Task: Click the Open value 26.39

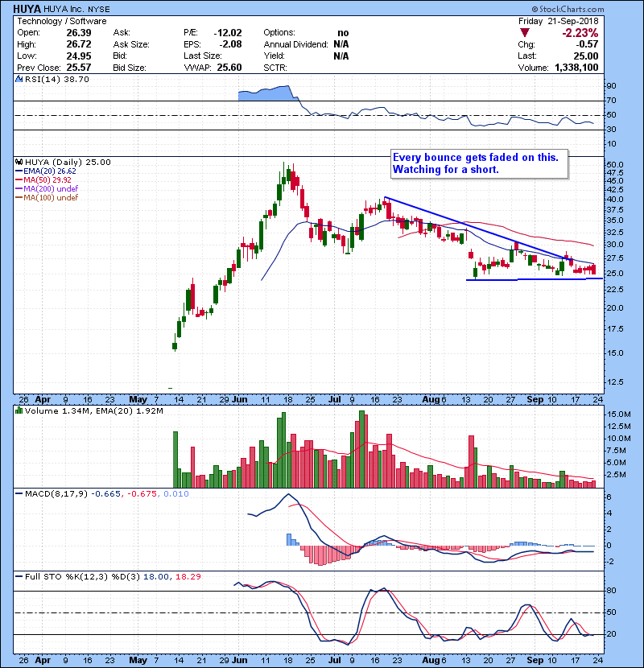Action: click(x=79, y=33)
